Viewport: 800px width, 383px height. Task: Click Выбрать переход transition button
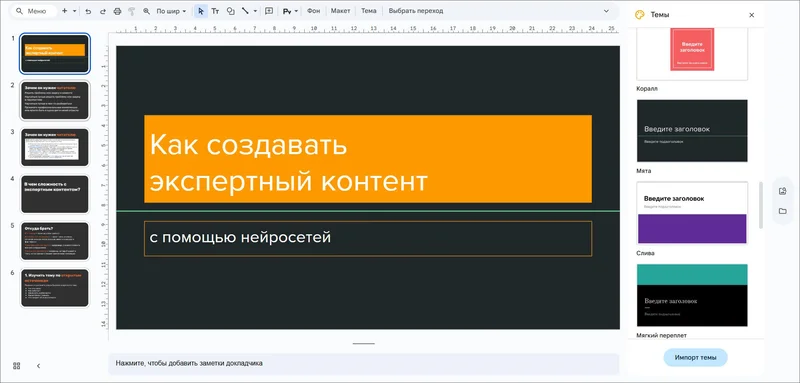click(416, 11)
